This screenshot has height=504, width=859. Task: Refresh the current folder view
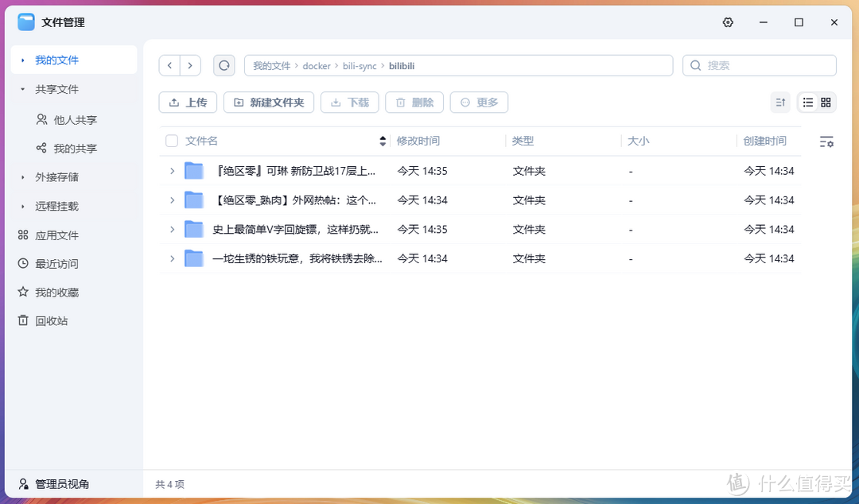[223, 65]
